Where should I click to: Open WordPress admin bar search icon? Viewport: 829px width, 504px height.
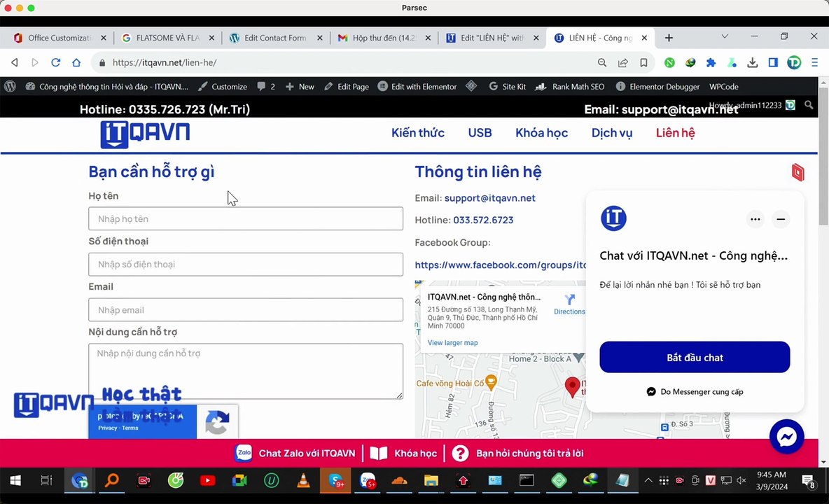coord(809,105)
